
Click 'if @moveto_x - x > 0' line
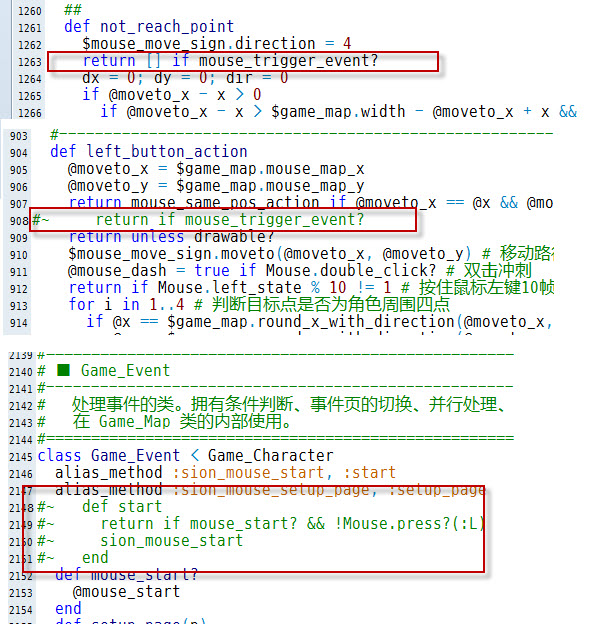pos(171,95)
